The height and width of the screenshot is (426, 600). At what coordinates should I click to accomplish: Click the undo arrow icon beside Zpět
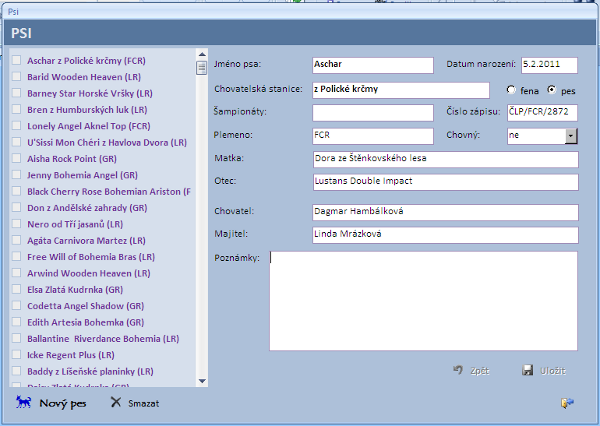coord(458,370)
